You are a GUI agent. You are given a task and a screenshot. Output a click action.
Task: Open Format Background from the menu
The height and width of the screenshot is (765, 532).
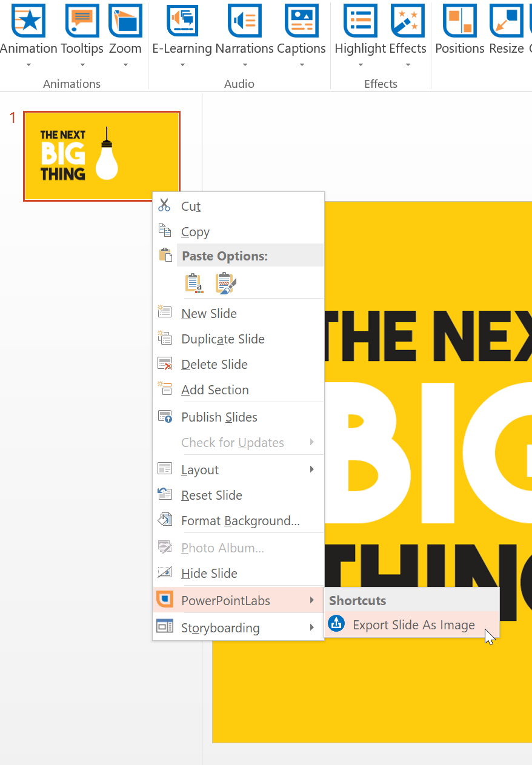pos(240,521)
